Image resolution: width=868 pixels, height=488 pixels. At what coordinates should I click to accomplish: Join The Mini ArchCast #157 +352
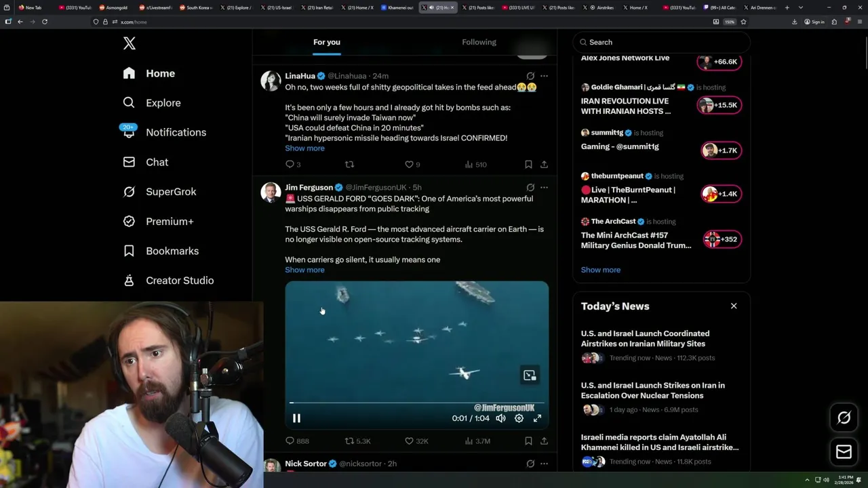point(723,239)
